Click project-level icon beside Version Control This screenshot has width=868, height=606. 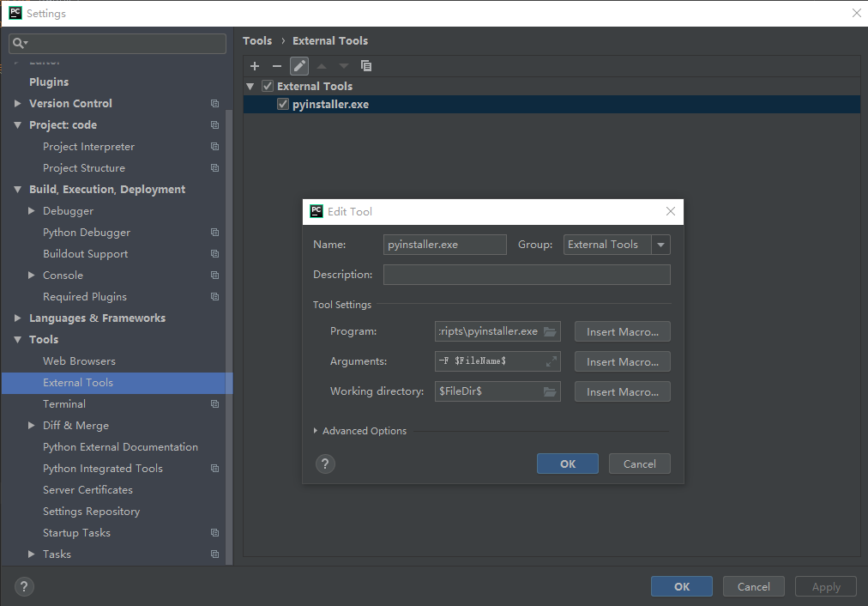click(214, 104)
